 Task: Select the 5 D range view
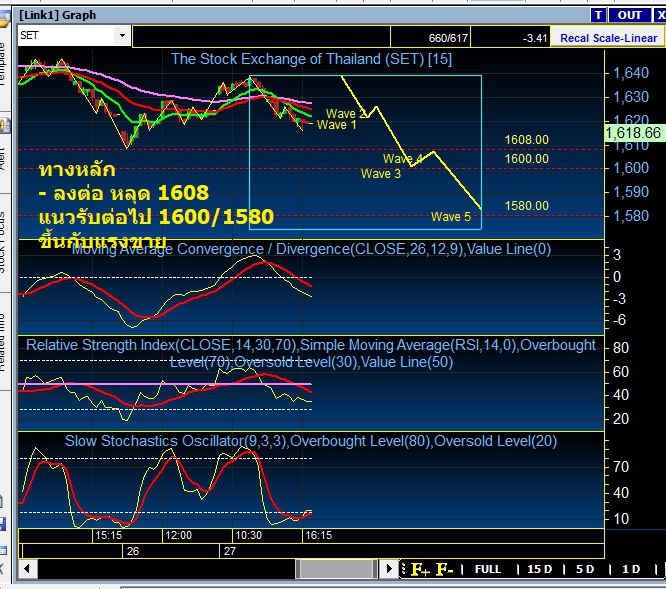pyautogui.click(x=585, y=569)
